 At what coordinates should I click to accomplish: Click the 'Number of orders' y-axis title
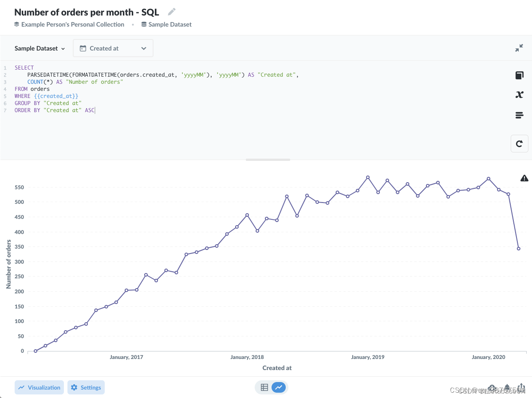pos(9,264)
